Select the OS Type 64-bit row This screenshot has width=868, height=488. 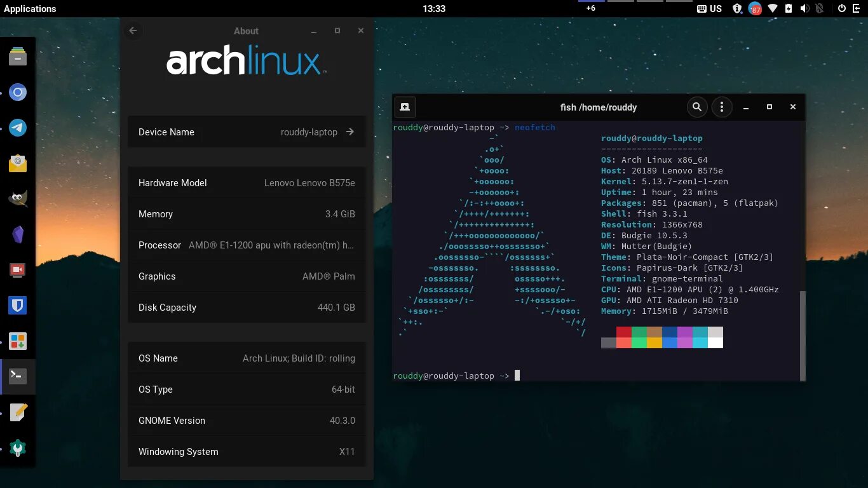(x=247, y=389)
